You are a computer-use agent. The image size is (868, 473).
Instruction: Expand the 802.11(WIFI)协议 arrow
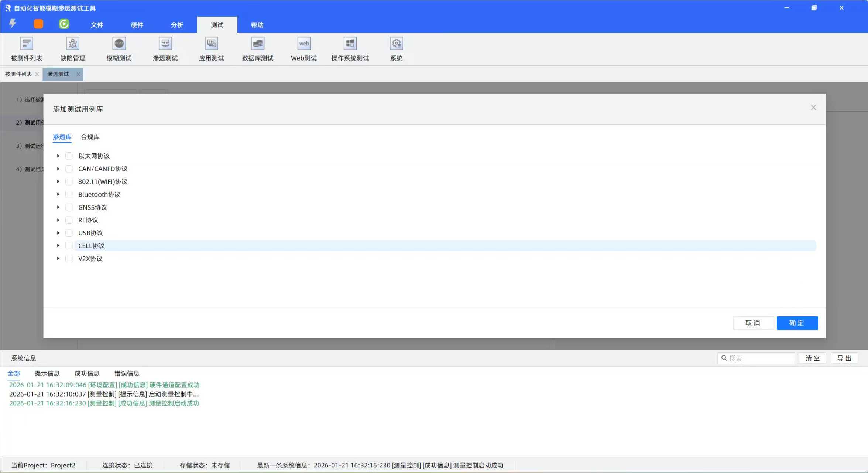(58, 181)
